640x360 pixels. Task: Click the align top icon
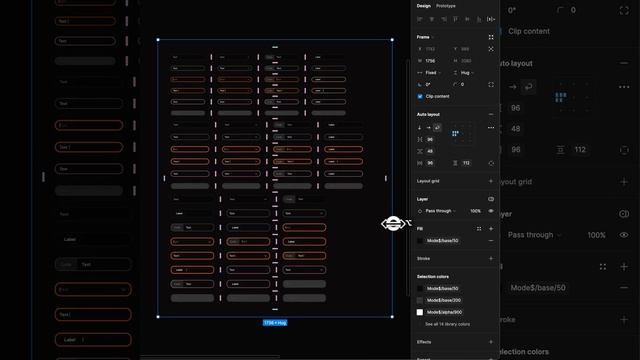click(x=456, y=19)
